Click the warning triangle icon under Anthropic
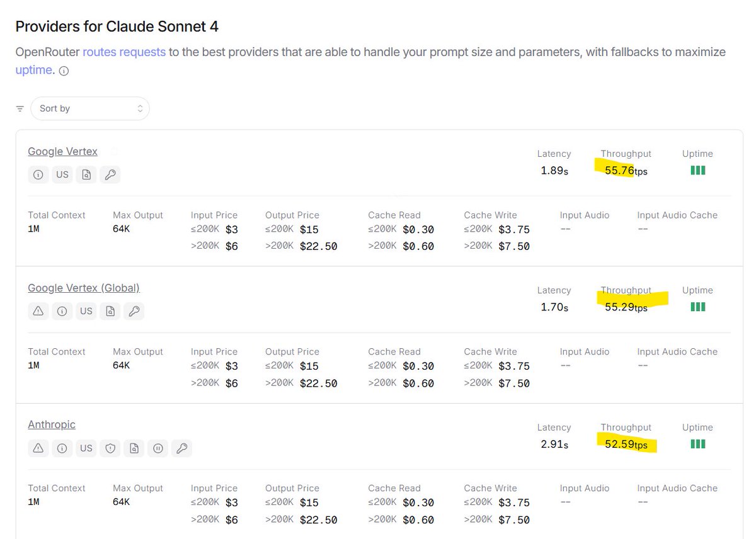Image resolution: width=756 pixels, height=539 pixels. point(38,448)
